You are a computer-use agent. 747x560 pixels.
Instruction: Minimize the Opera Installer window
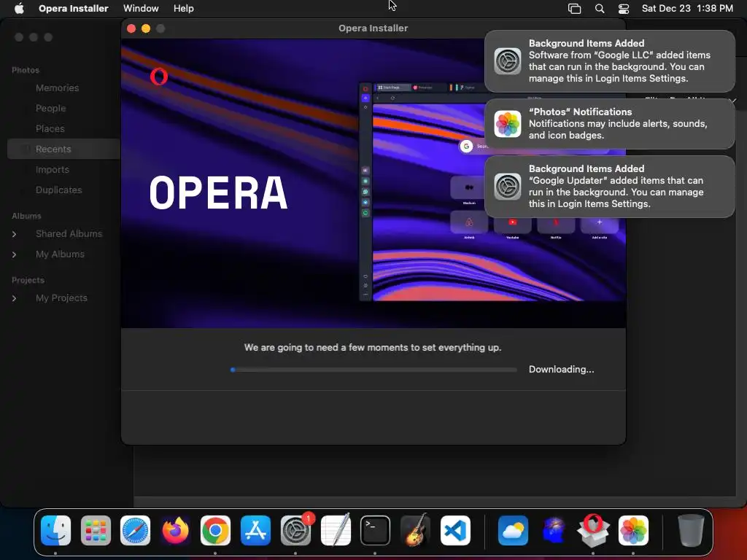click(x=146, y=28)
